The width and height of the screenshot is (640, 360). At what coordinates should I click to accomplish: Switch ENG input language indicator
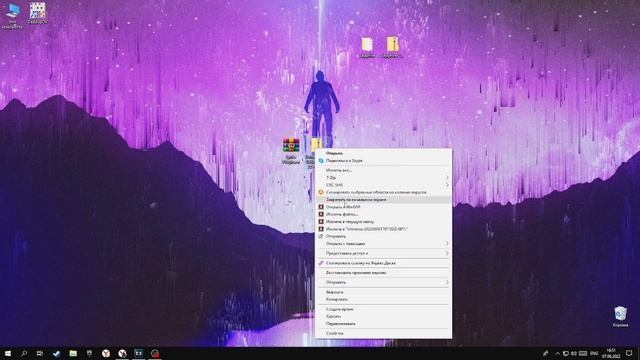coord(594,353)
